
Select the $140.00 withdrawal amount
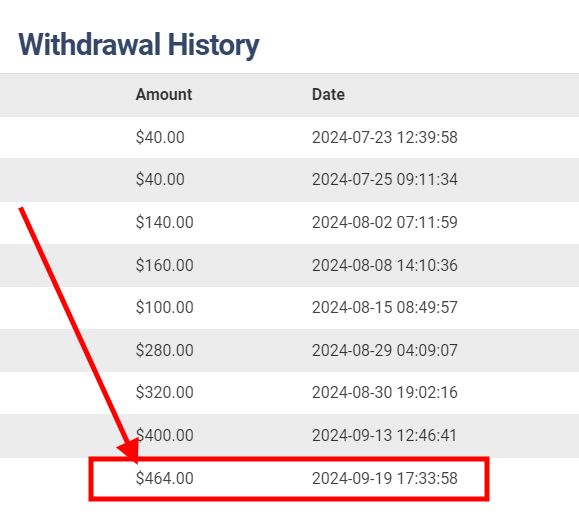(x=164, y=222)
